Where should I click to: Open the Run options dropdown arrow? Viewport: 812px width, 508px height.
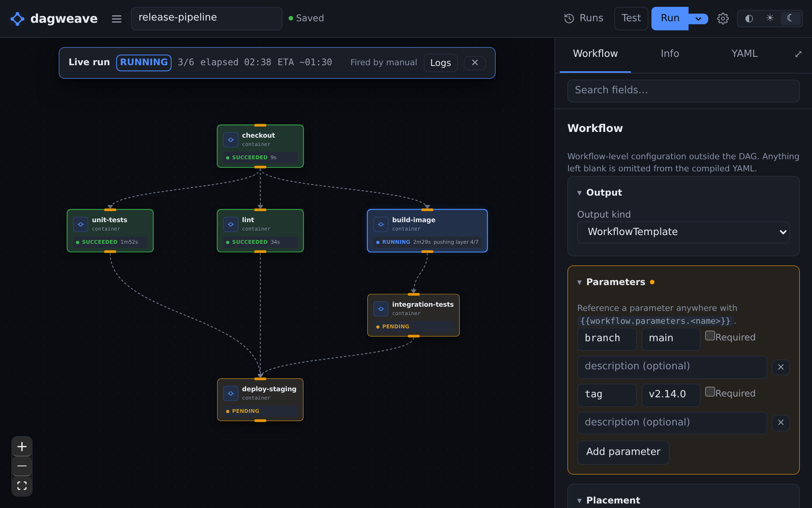pos(698,19)
